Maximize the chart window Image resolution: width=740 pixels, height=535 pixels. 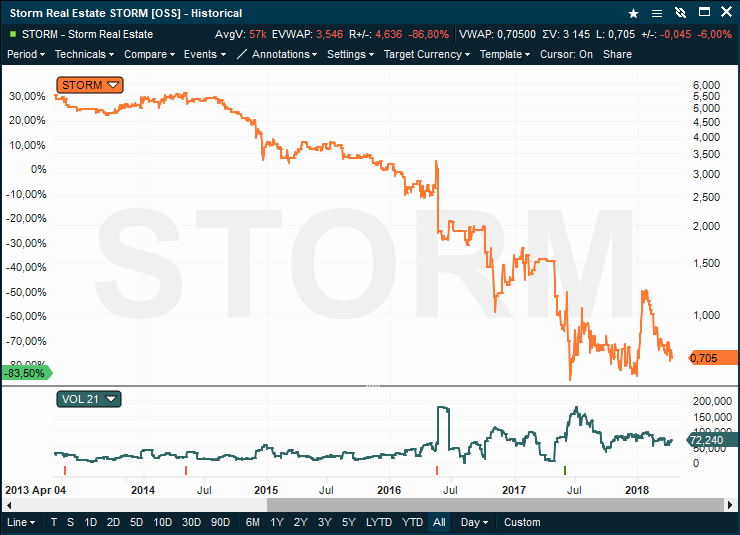[x=704, y=12]
